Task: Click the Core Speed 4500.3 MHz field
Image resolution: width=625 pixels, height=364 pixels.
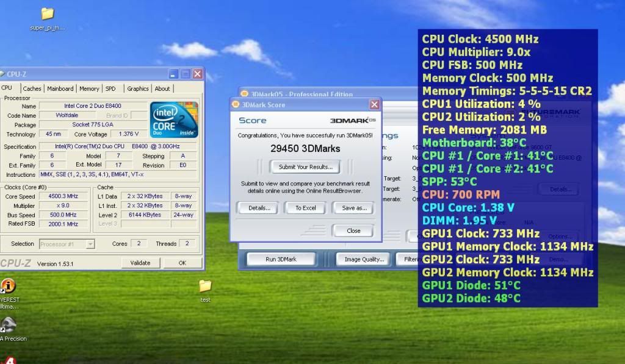Action: (x=63, y=196)
